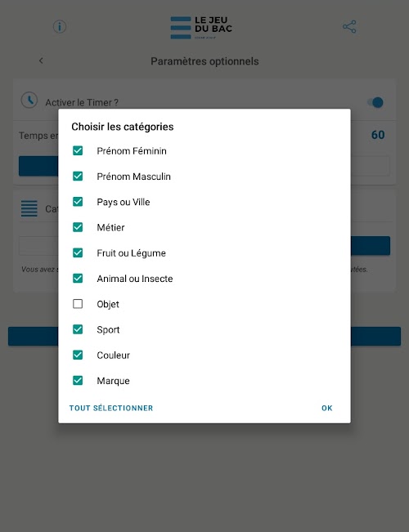The image size is (409, 532).
Task: Open the info icon at top left
Action: coord(60,26)
